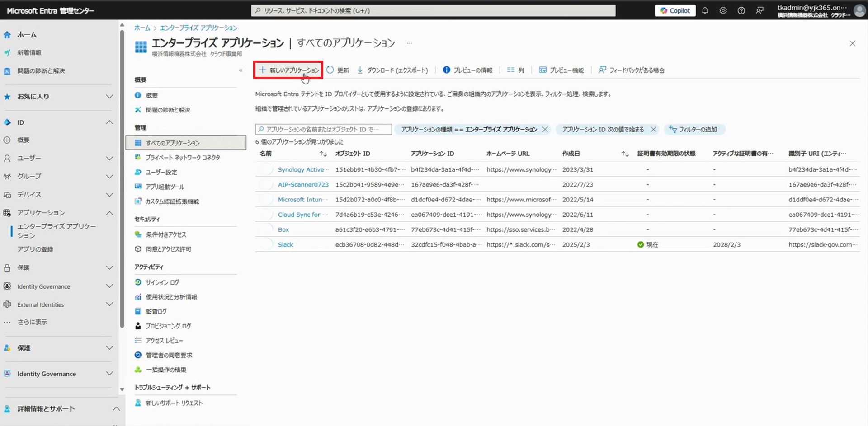
Task: Open 一括操作の結果
Action: click(166, 370)
